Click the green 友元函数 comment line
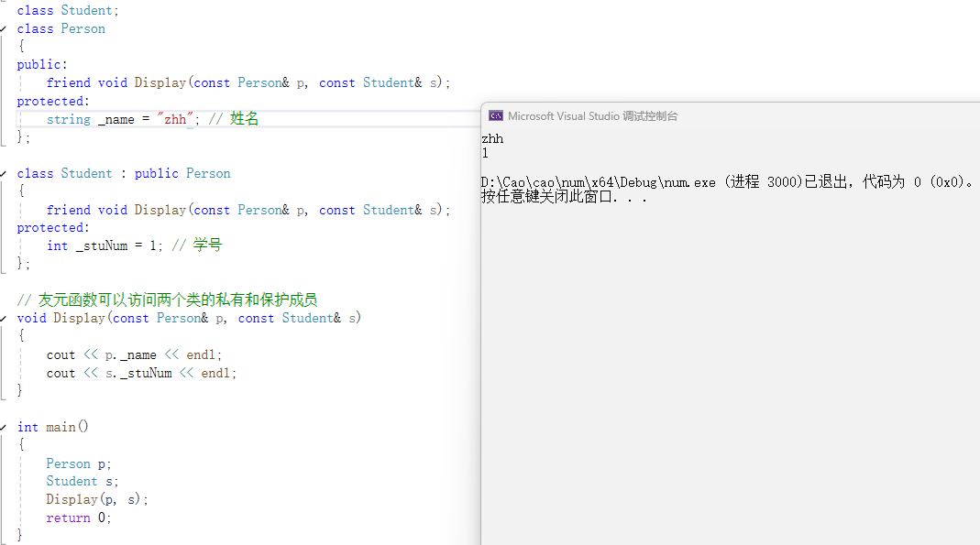The width and height of the screenshot is (980, 545). click(x=167, y=300)
